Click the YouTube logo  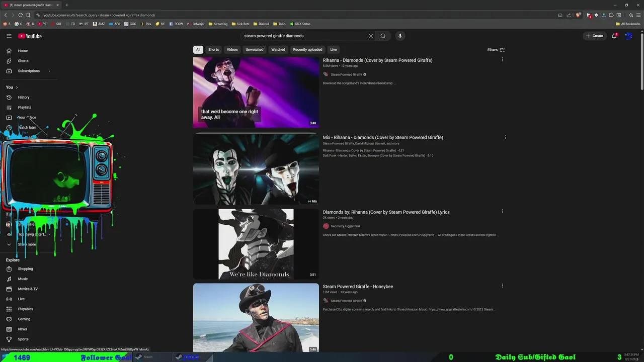point(30,36)
